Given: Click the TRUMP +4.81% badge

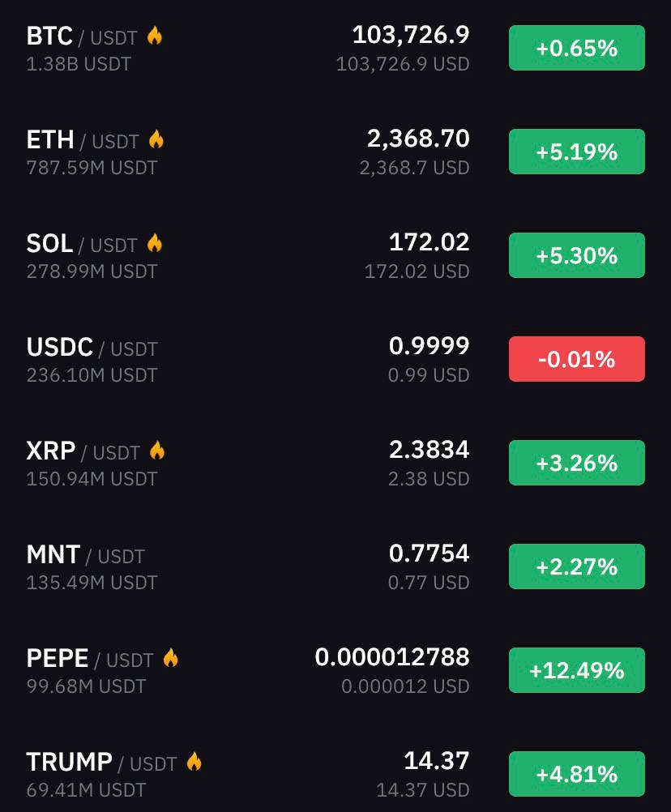Looking at the screenshot, I should pos(577,774).
